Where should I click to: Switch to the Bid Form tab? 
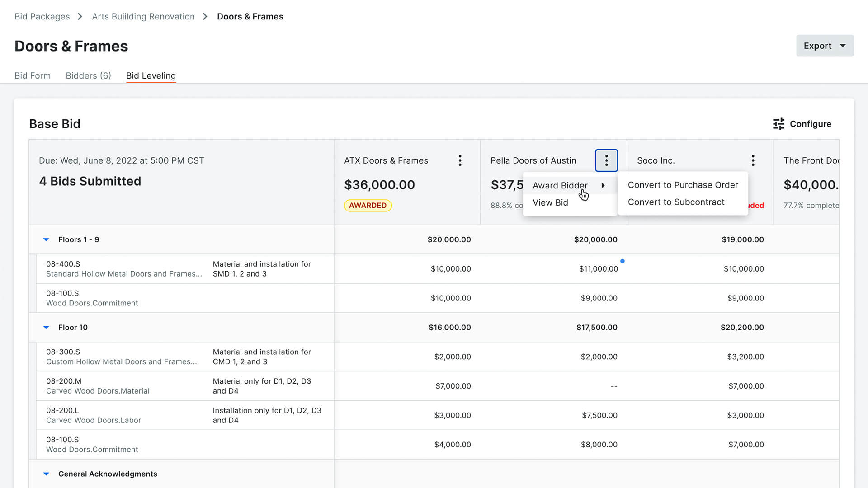pyautogui.click(x=33, y=75)
